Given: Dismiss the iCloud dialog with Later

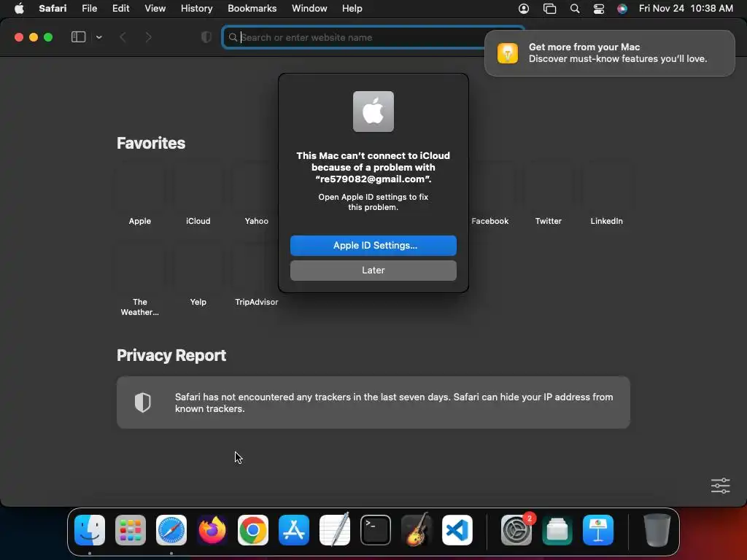Looking at the screenshot, I should [373, 270].
